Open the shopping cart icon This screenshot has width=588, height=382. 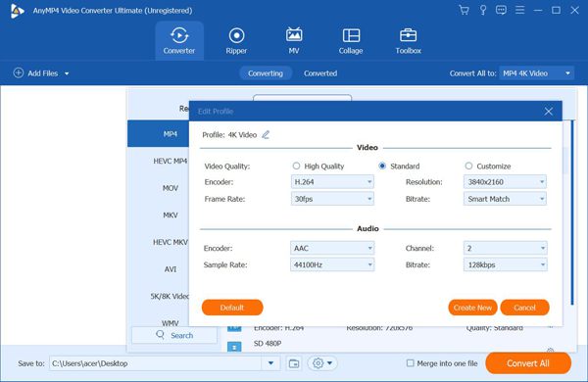(x=464, y=10)
